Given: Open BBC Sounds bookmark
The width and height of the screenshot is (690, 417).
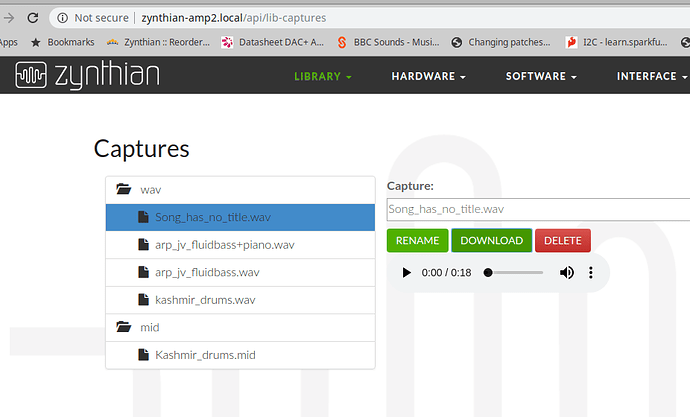Looking at the screenshot, I should coord(388,42).
